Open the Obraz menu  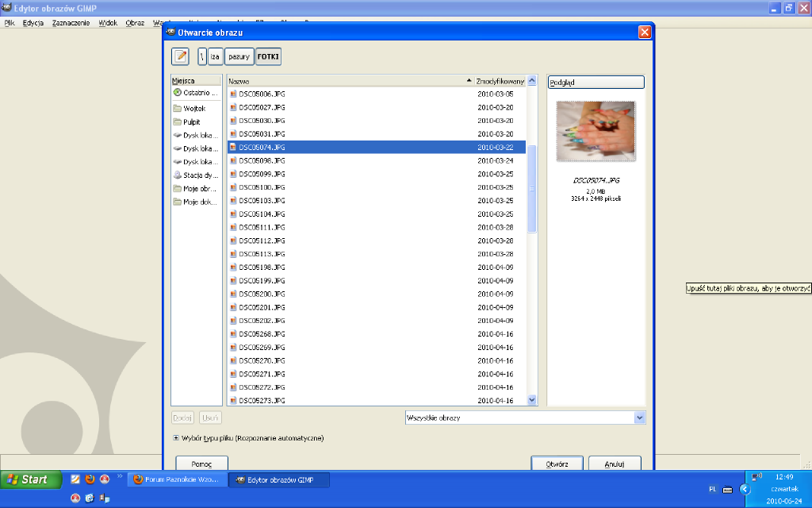pyautogui.click(x=135, y=23)
